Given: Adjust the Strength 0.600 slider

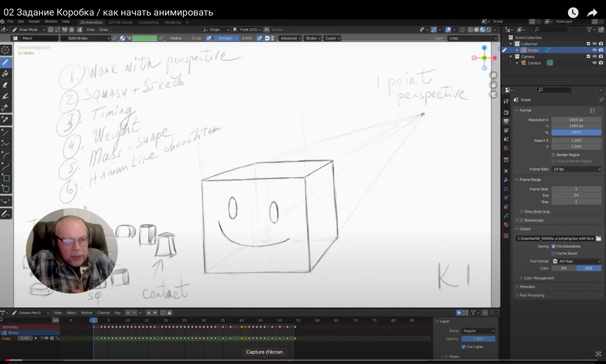Looking at the screenshot, I should pos(234,38).
